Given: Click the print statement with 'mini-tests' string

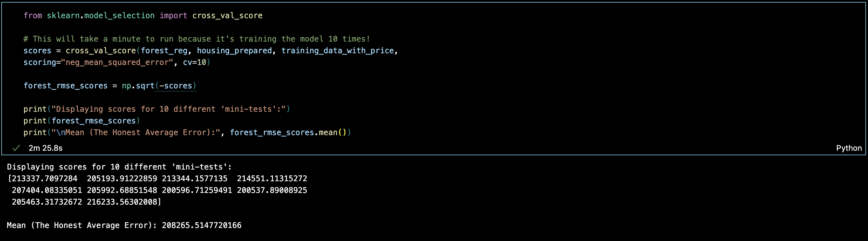Looking at the screenshot, I should [x=156, y=109].
